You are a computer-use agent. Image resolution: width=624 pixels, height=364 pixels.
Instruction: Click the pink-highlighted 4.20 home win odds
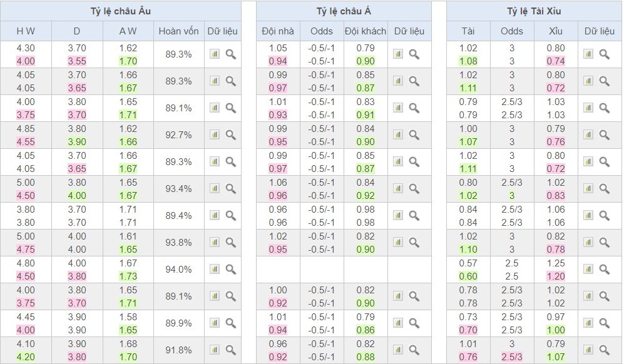tap(26, 356)
